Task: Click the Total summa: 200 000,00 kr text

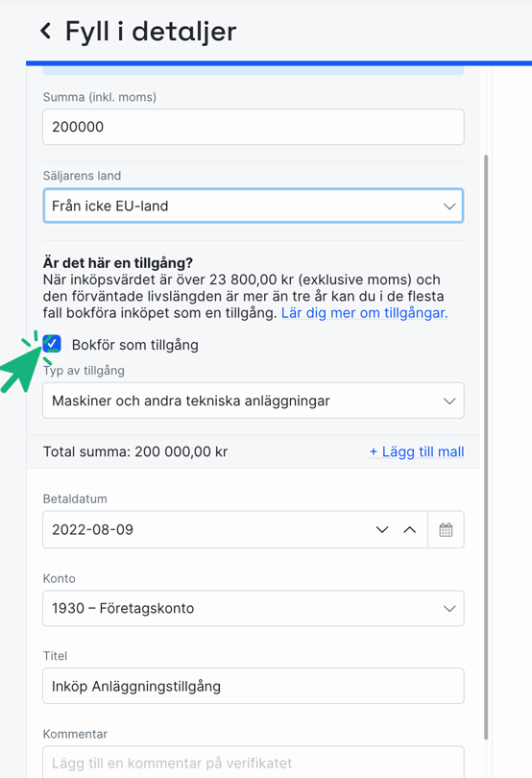Action: (135, 451)
